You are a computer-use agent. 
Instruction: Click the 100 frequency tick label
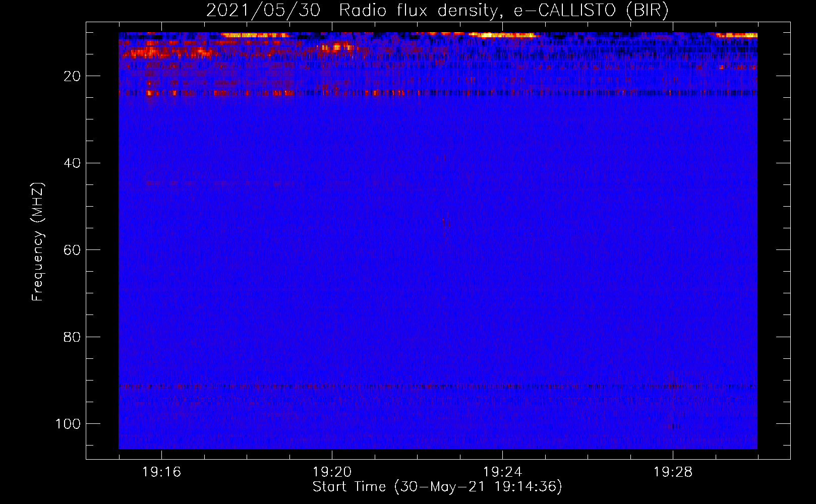68,424
